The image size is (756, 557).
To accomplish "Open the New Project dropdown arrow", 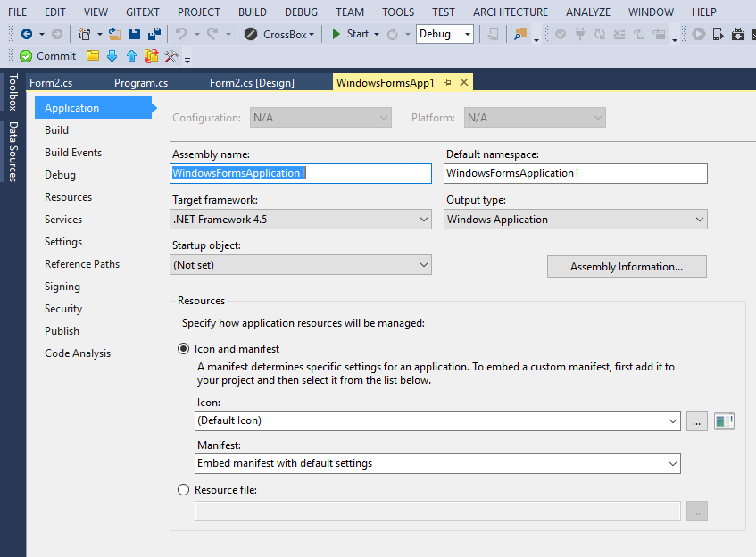I will click(x=99, y=35).
